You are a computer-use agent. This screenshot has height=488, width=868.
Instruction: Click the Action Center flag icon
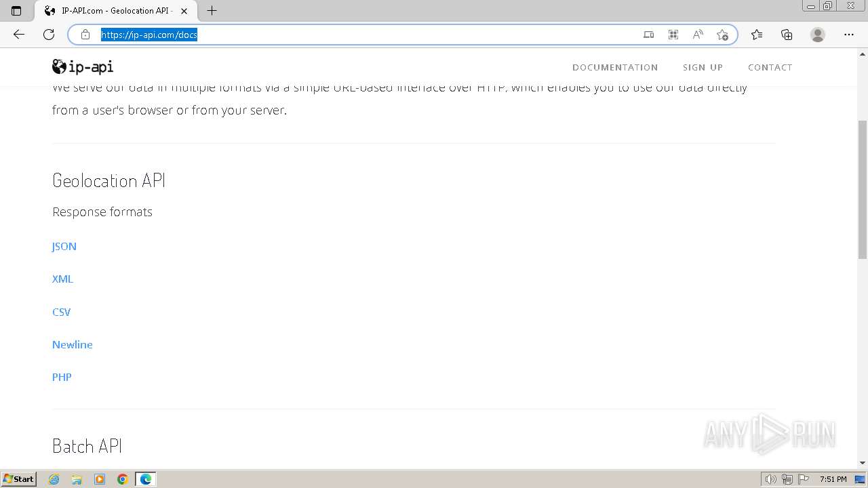[803, 479]
